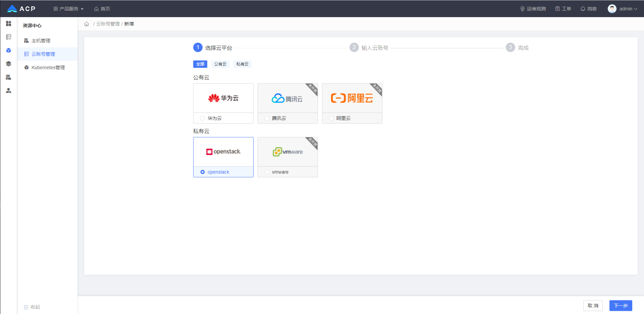Click the server icon in left rail
Screen dimensions: 644x314
(9, 77)
